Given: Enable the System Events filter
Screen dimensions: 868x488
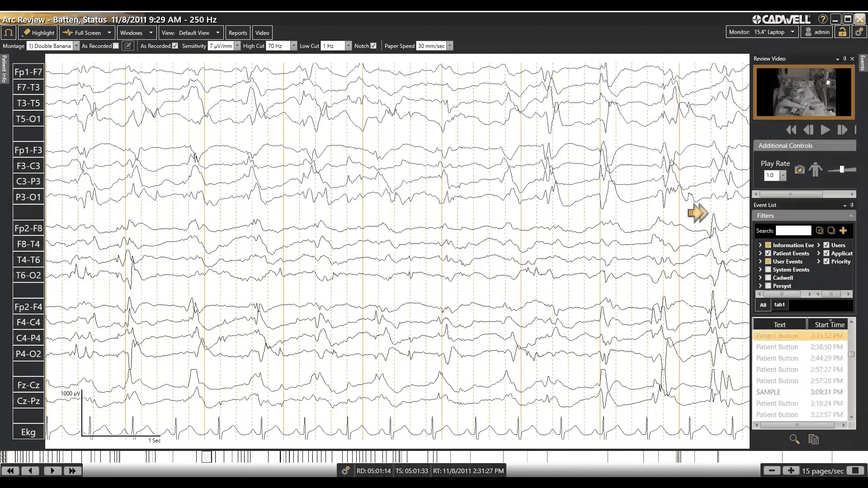Looking at the screenshot, I should 769,269.
